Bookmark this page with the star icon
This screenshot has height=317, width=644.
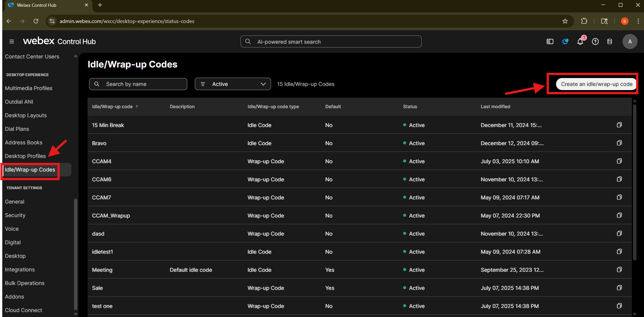(x=565, y=21)
